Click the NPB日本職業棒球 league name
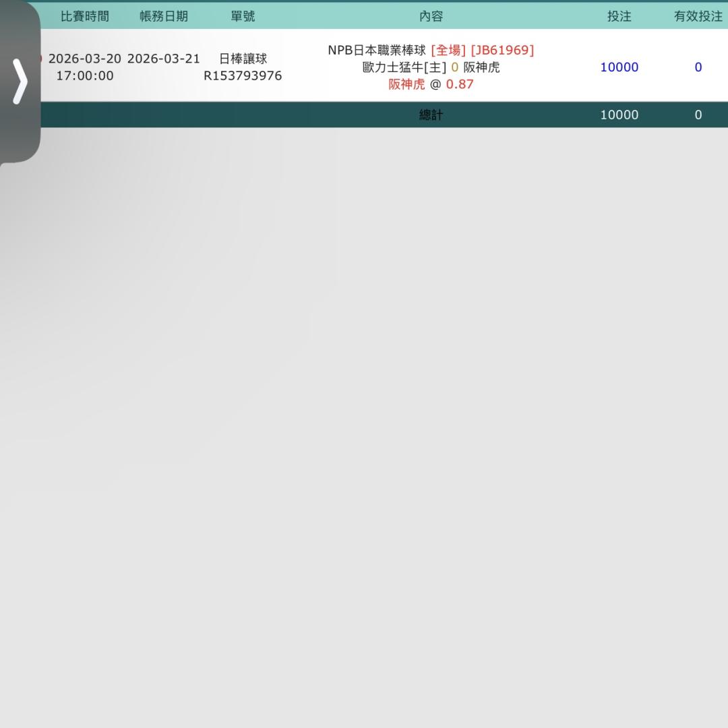The height and width of the screenshot is (728, 728). [377, 50]
